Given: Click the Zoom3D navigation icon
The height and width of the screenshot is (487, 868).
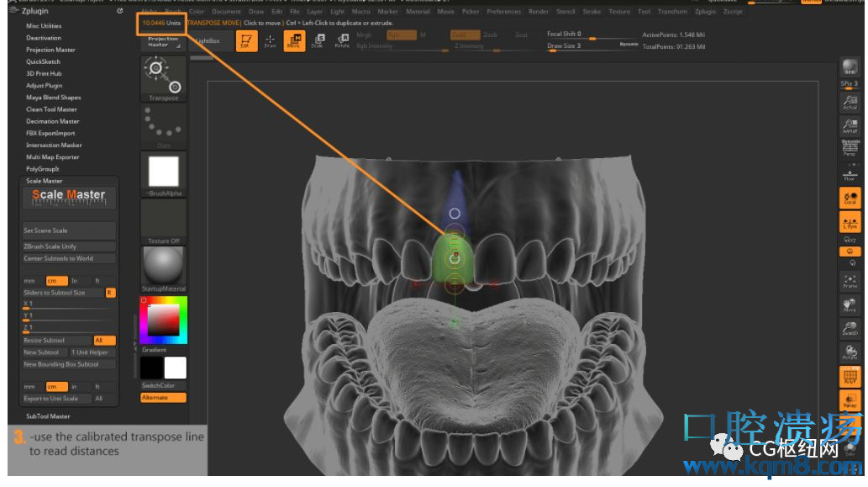Looking at the screenshot, I should [850, 329].
